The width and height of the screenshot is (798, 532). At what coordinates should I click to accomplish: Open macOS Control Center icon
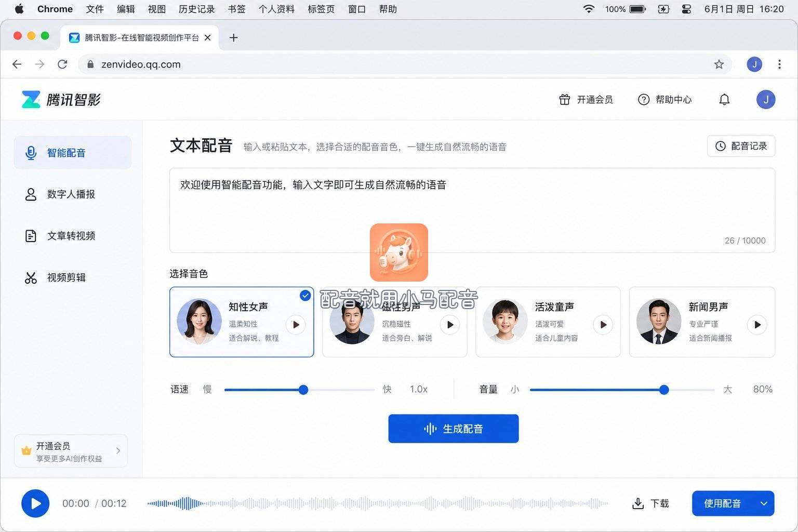click(686, 9)
